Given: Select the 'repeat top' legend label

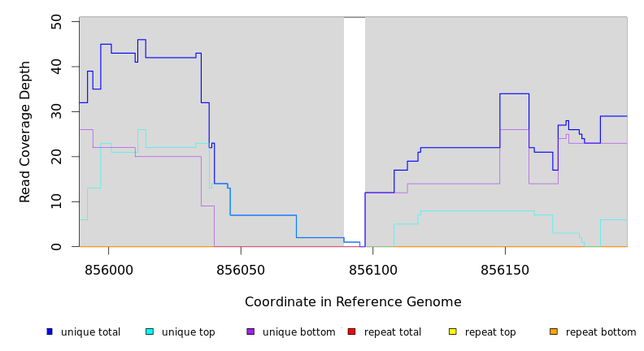Looking at the screenshot, I should click(491, 332).
